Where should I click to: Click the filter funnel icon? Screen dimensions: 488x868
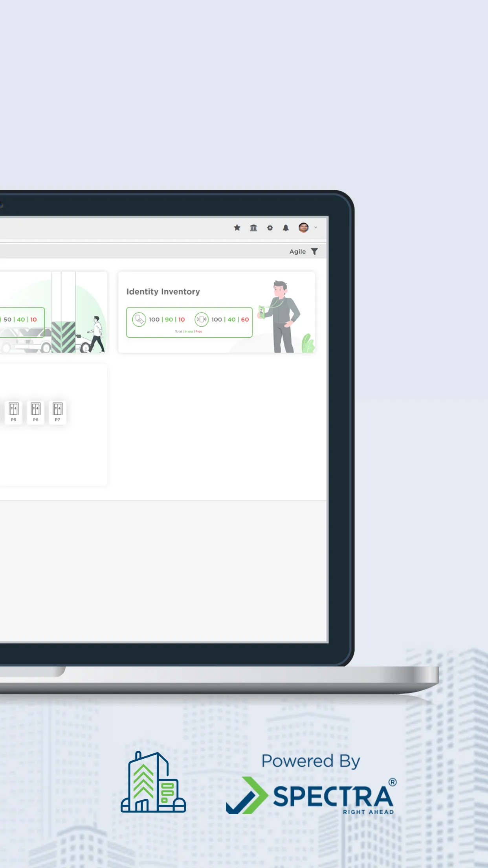point(314,252)
